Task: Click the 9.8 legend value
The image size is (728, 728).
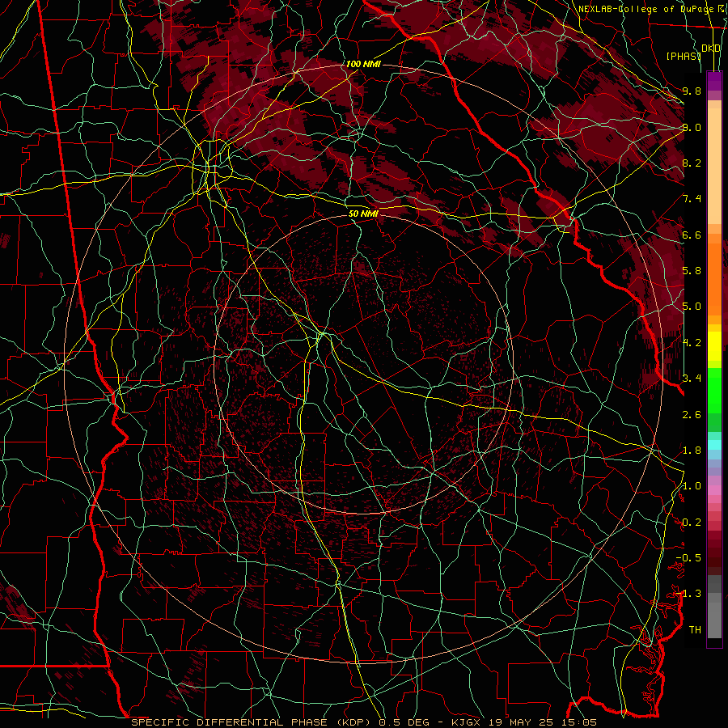Action: click(692, 91)
